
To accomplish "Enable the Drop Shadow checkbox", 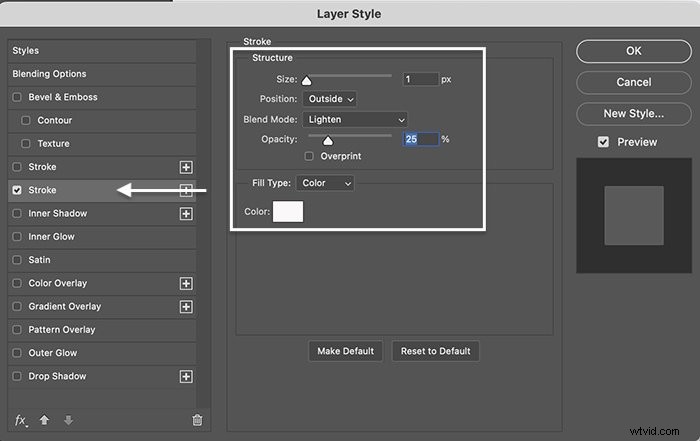I will [17, 376].
